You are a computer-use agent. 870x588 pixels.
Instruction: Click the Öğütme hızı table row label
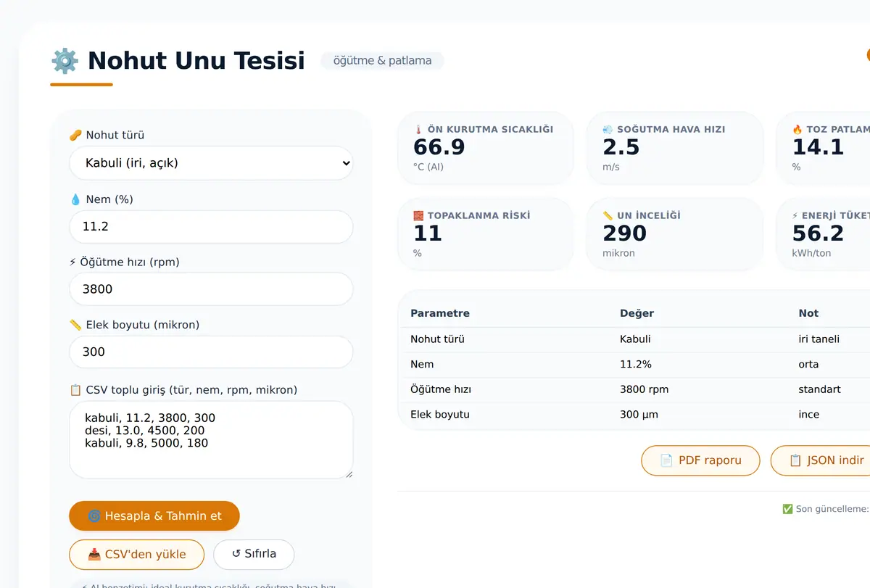[441, 389]
